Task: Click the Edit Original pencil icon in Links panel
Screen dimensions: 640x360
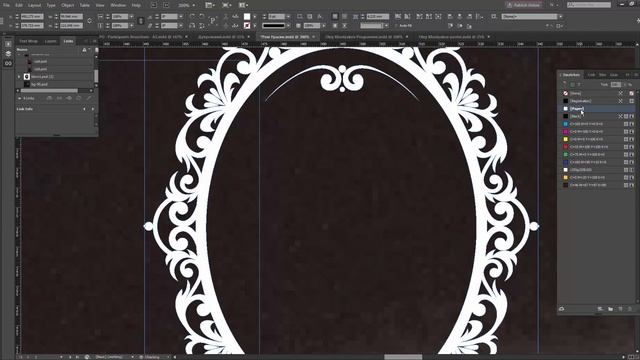Action: [x=89, y=98]
